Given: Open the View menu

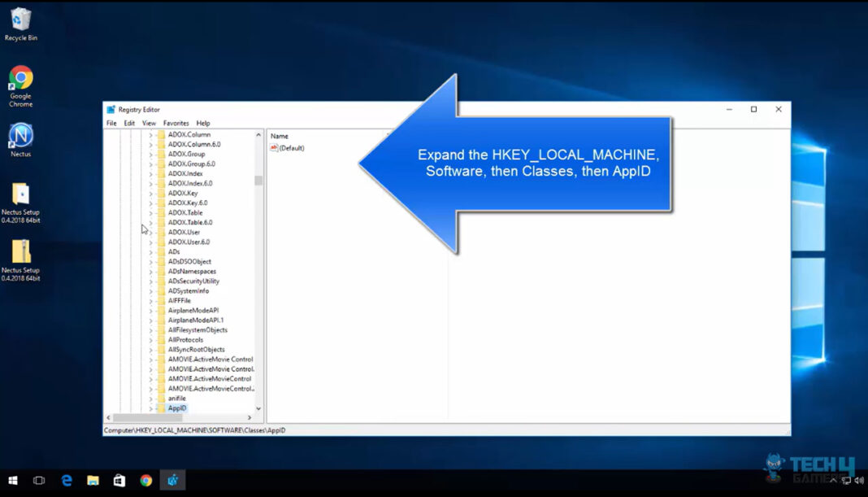Looking at the screenshot, I should (149, 123).
